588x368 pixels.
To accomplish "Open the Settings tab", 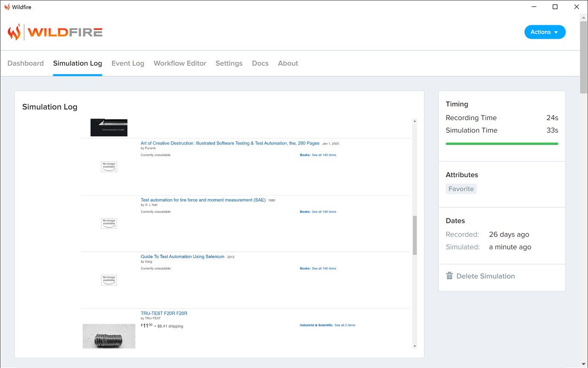I will click(229, 63).
